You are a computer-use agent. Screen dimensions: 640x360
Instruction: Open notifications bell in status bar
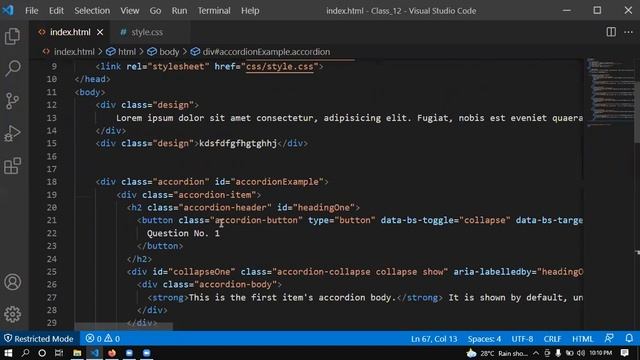[629, 338]
